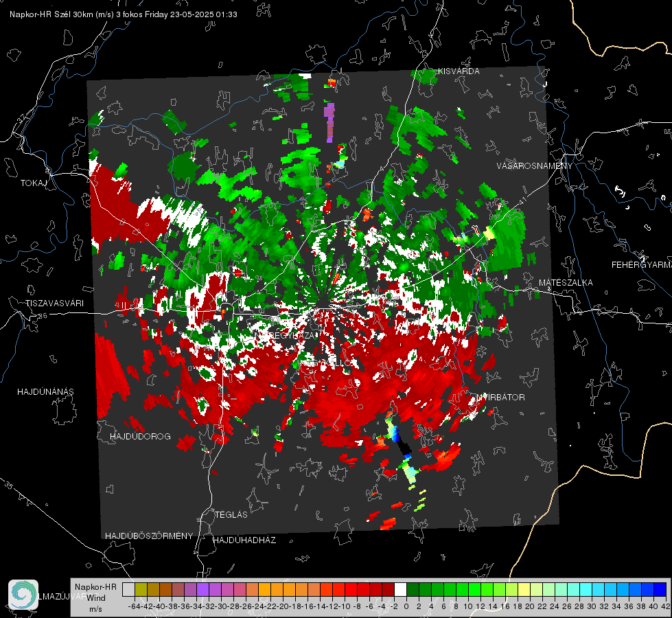This screenshot has width=672, height=618.
Task: Click the HAJDÚDOROG town label
Action: click(140, 436)
